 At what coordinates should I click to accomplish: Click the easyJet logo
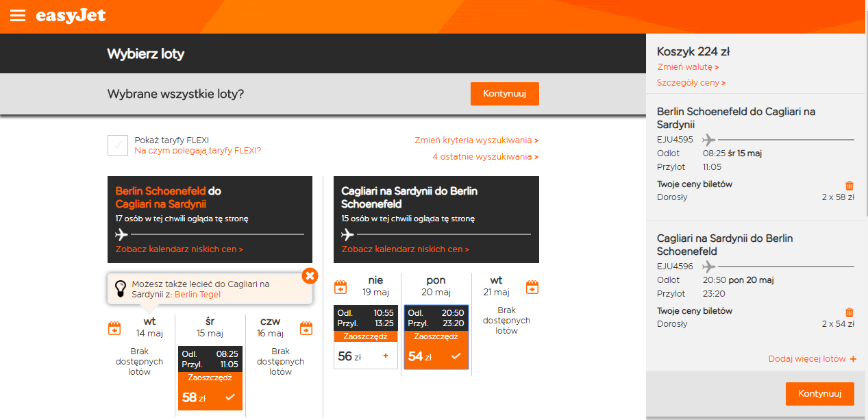pyautogui.click(x=71, y=15)
